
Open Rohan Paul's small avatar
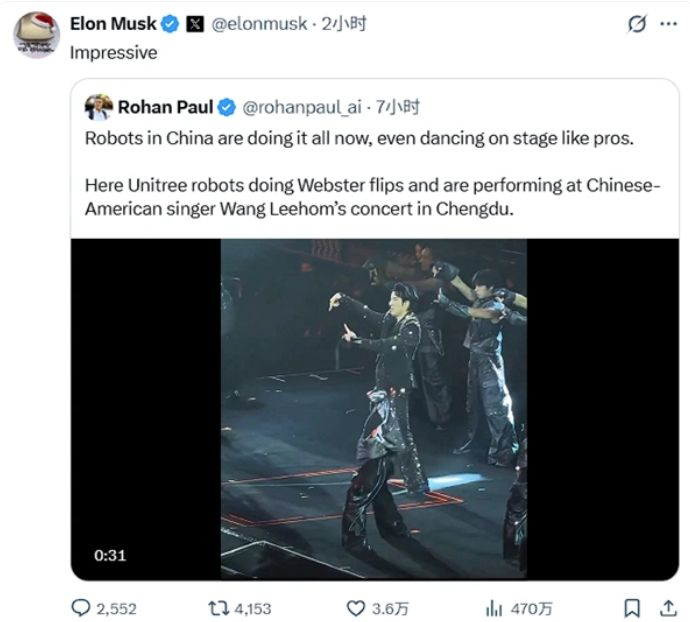point(99,107)
